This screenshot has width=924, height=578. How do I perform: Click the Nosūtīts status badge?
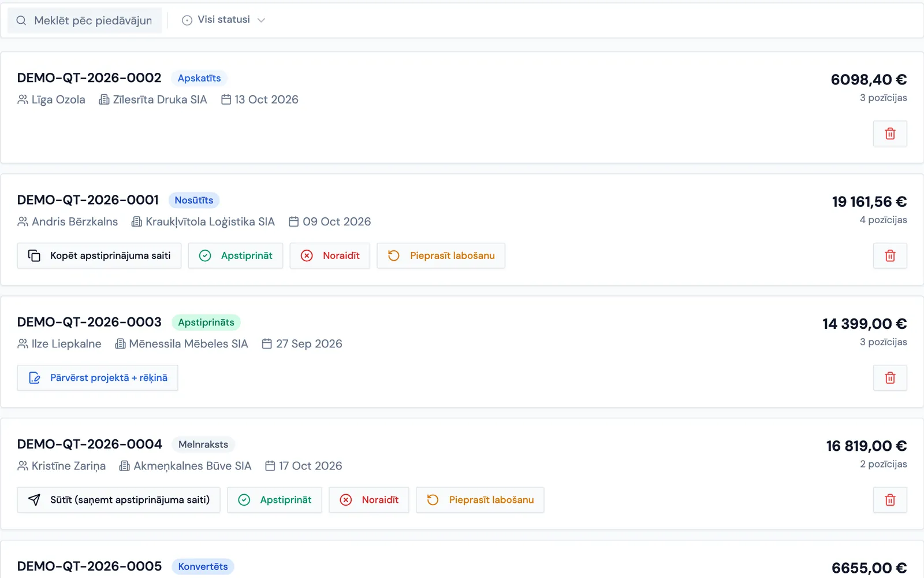tap(194, 200)
